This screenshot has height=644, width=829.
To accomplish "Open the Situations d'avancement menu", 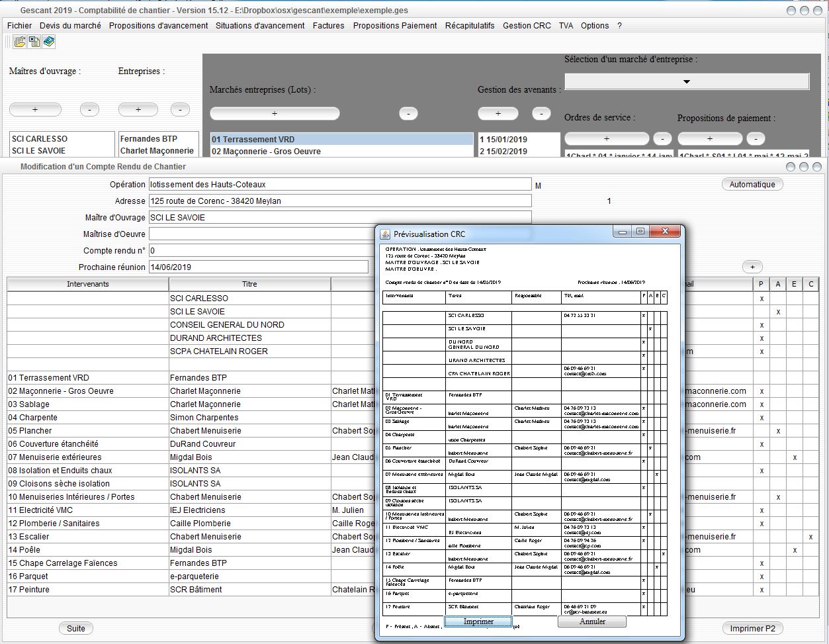I will 260,26.
